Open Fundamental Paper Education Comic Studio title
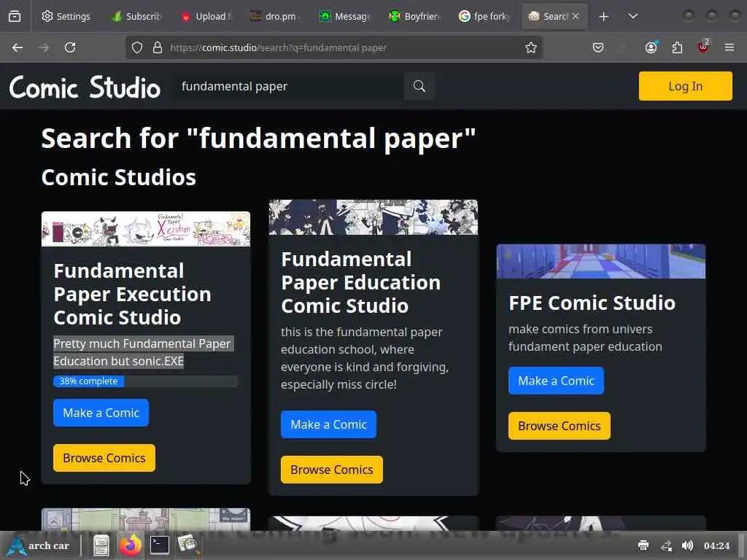Viewport: 747px width, 560px height. tap(360, 282)
